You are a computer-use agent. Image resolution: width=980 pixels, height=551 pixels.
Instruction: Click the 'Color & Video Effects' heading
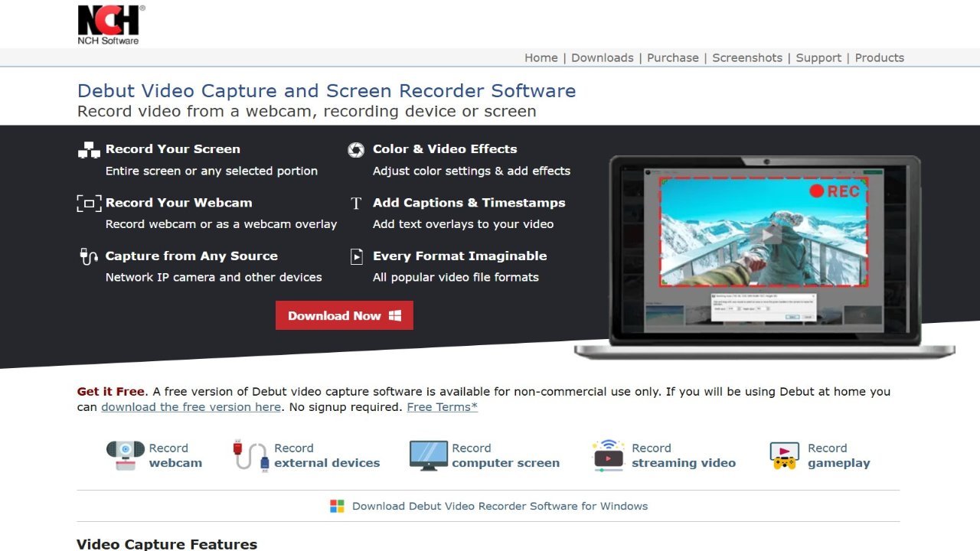tap(445, 149)
